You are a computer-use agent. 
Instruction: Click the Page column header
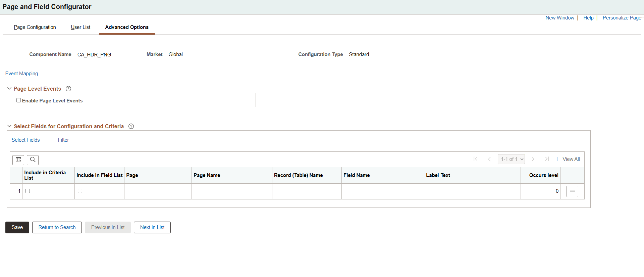132,175
